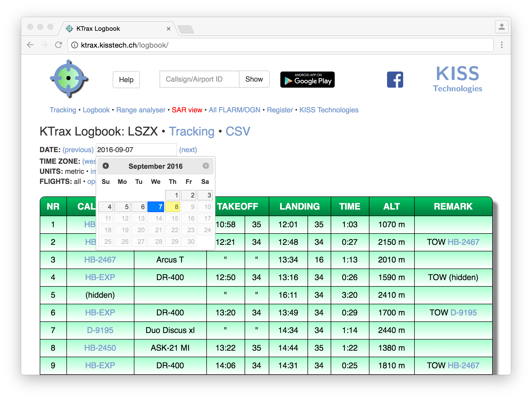This screenshot has width=532, height=400.
Task: Choose September 1 in the calendar
Action: click(173, 195)
